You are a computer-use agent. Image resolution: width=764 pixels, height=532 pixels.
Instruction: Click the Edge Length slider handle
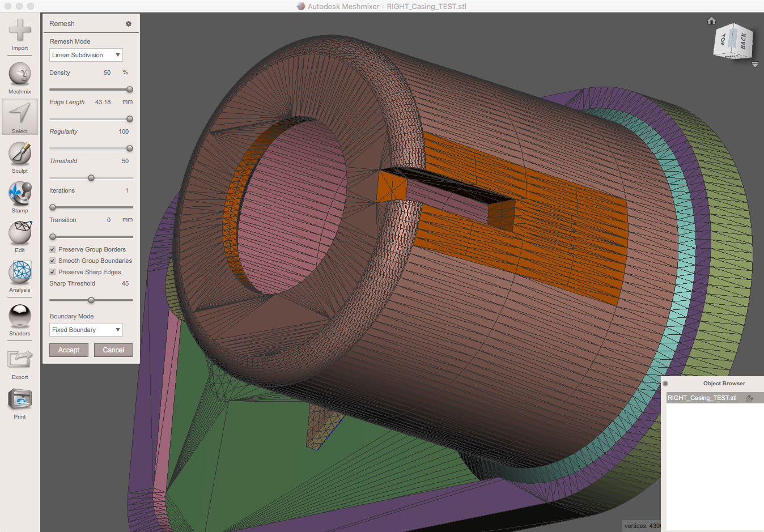pyautogui.click(x=130, y=119)
